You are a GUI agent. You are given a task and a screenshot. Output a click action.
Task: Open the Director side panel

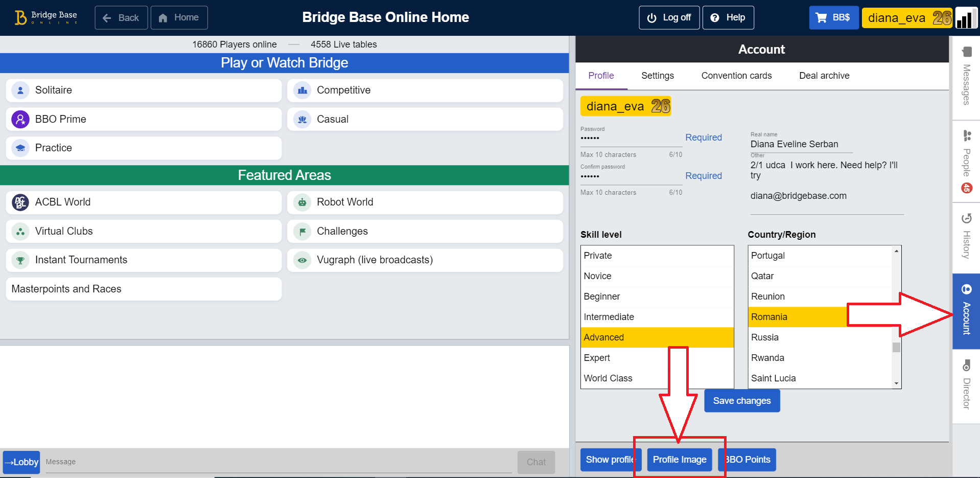tap(966, 386)
